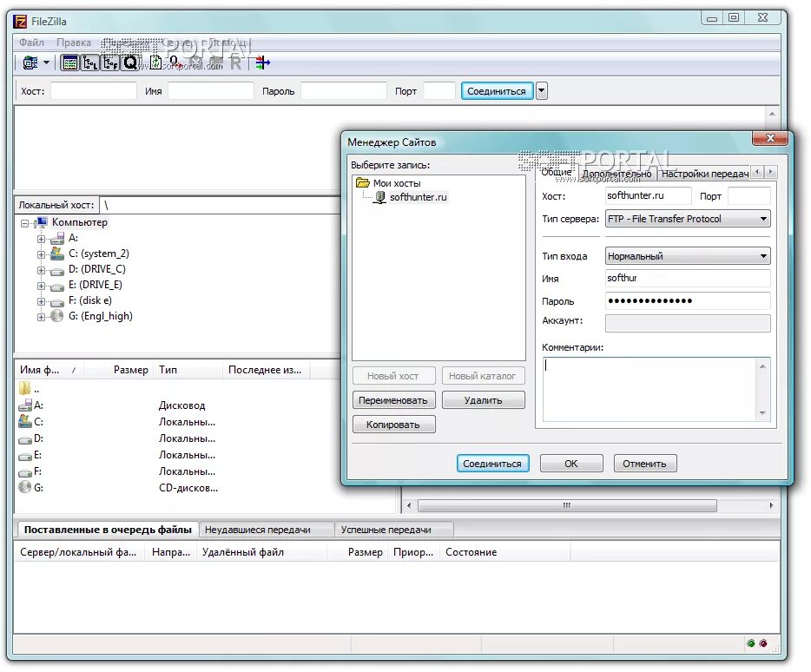
Task: Toggle the transfer queue display (Q icon)
Action: (130, 63)
